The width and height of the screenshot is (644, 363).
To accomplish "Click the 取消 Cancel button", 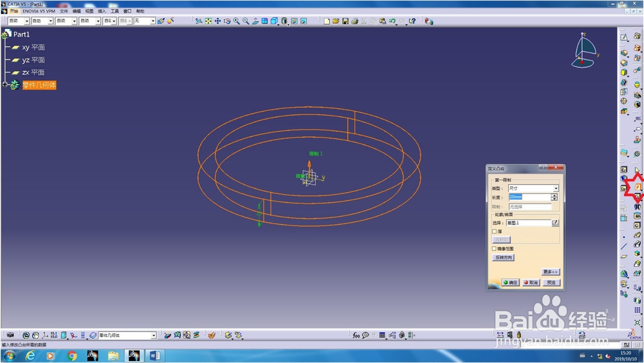I will (x=531, y=282).
